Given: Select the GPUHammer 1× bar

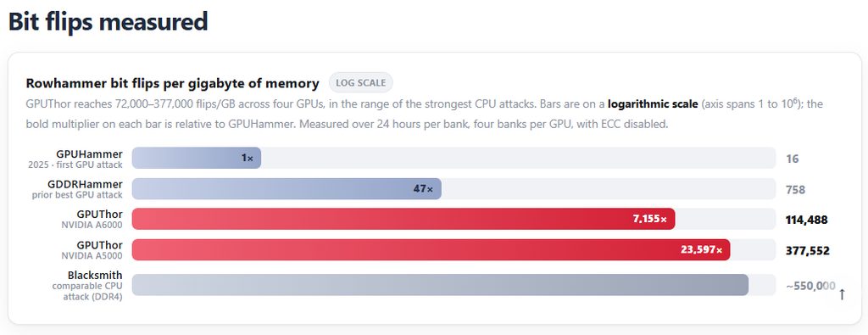Looking at the screenshot, I should pos(197,158).
